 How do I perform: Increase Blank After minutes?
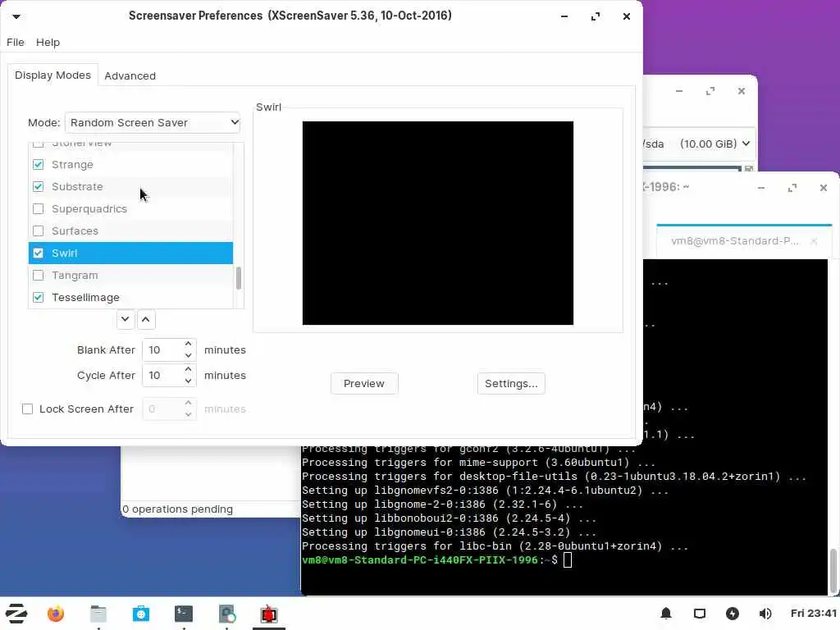[x=188, y=344]
